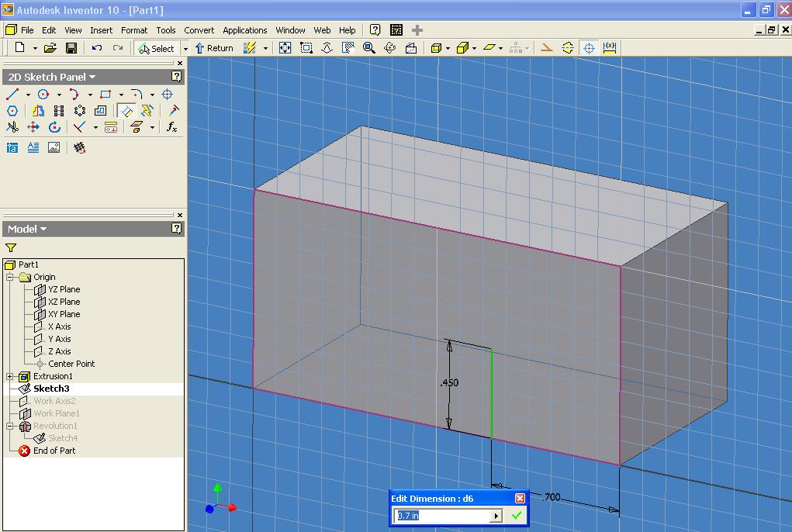This screenshot has height=532, width=792.
Task: Select the Rectangular Pattern tool
Action: coord(59,111)
